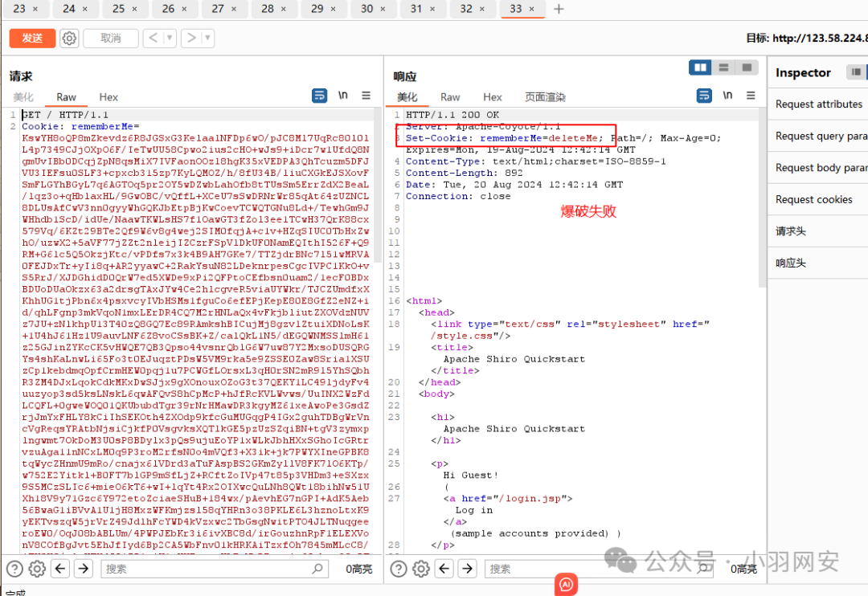Open search settings gear in request pane

pyautogui.click(x=37, y=569)
